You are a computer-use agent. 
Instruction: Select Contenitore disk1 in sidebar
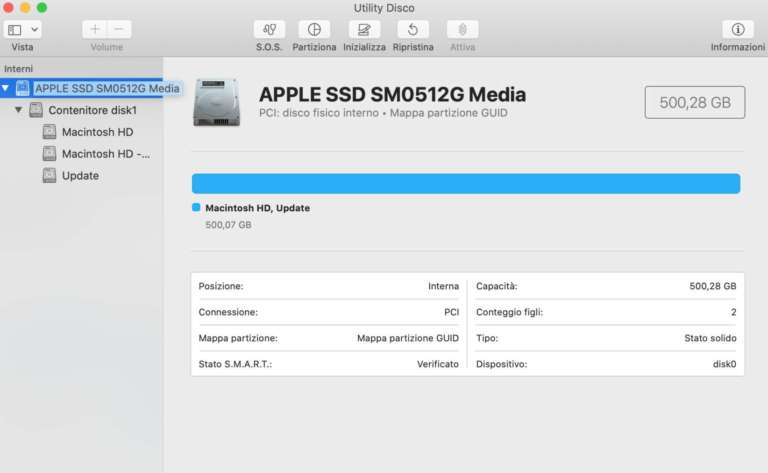coord(92,110)
